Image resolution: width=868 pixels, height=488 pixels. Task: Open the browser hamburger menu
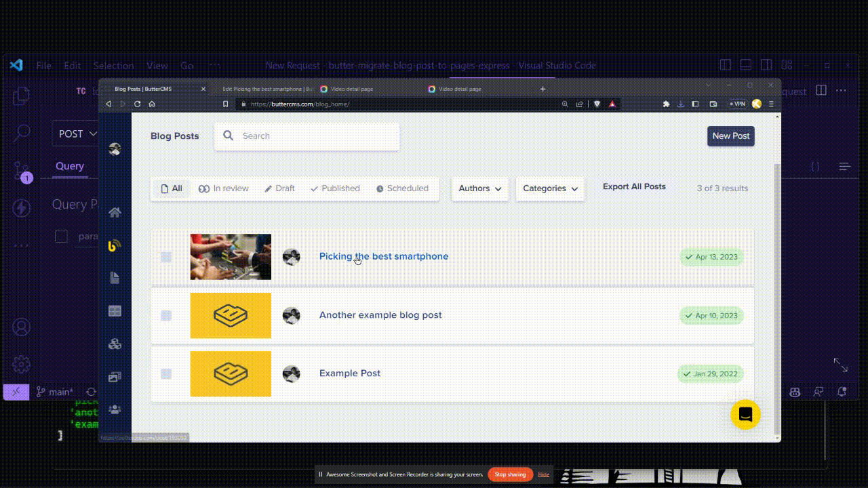tap(771, 104)
